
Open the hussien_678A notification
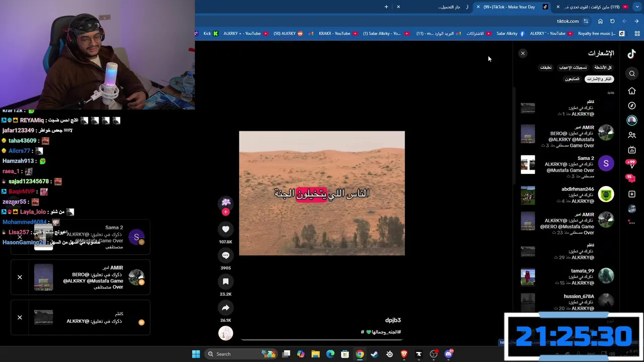[567, 302]
